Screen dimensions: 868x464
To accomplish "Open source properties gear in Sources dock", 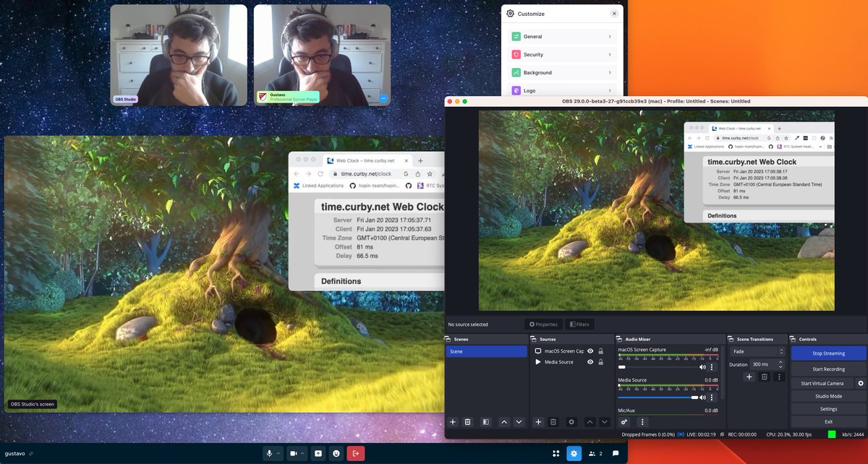I will point(571,421).
